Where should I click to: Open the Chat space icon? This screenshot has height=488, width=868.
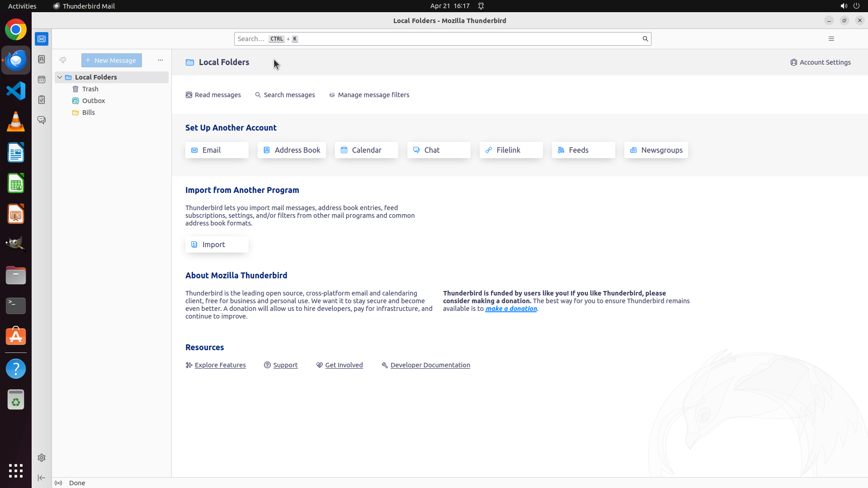click(42, 120)
